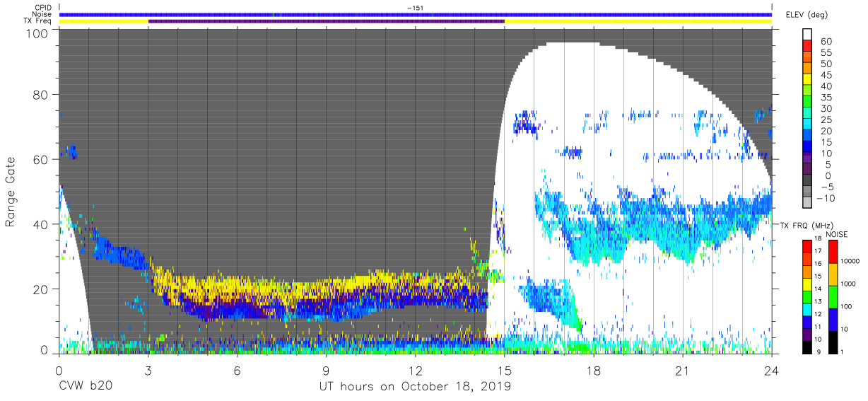Click the x-axis tick label "9"
Image resolution: width=868 pixels, height=401 pixels.
326,370
